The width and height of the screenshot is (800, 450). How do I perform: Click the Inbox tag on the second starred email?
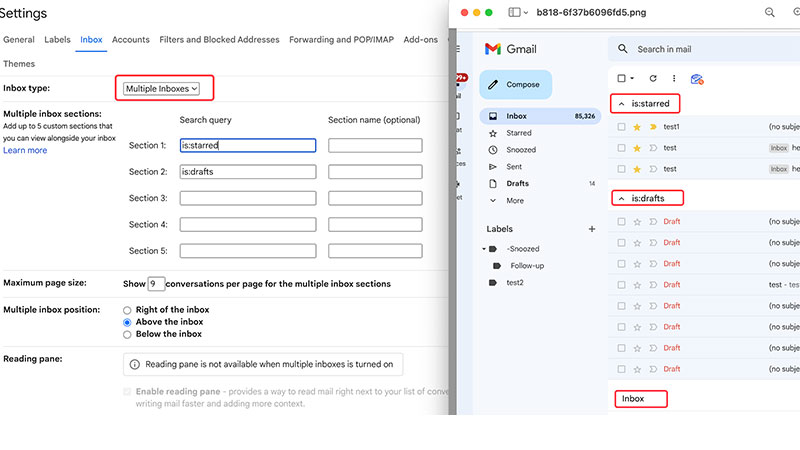coord(779,148)
